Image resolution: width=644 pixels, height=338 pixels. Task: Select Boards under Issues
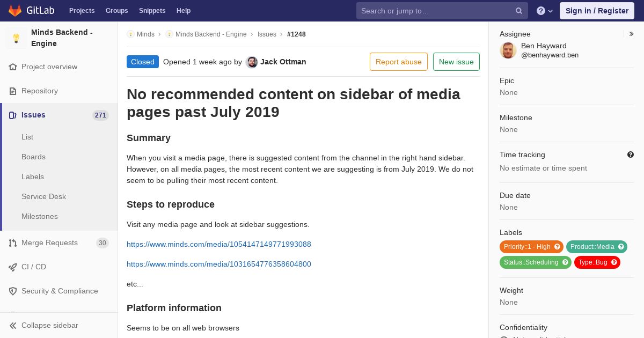(33, 157)
